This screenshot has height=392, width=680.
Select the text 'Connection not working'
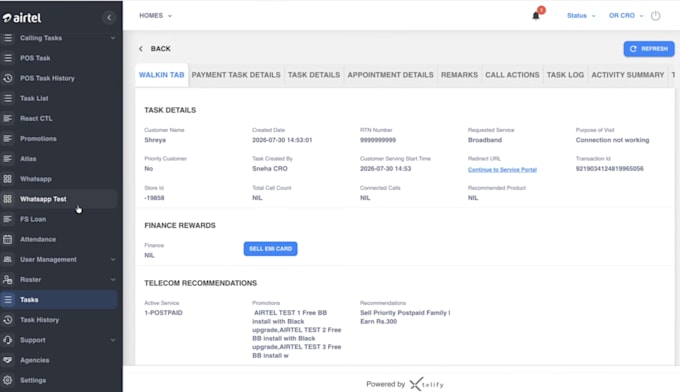pos(612,140)
